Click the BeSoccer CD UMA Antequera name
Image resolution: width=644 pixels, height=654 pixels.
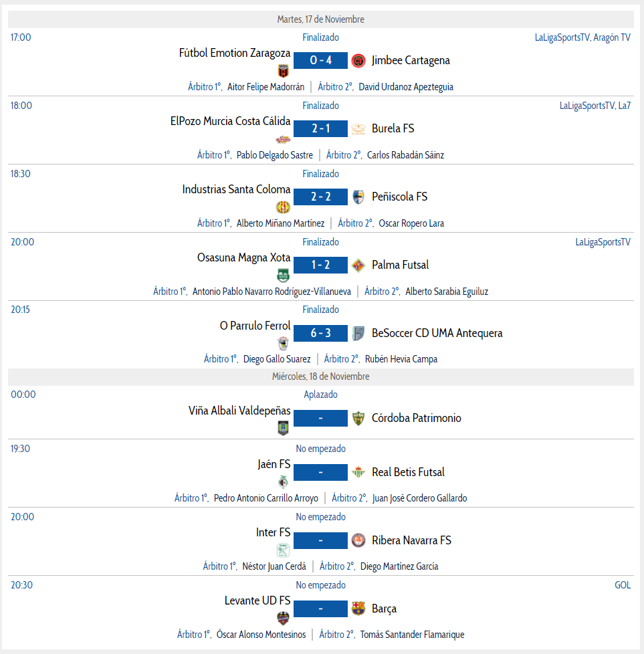pyautogui.click(x=437, y=333)
